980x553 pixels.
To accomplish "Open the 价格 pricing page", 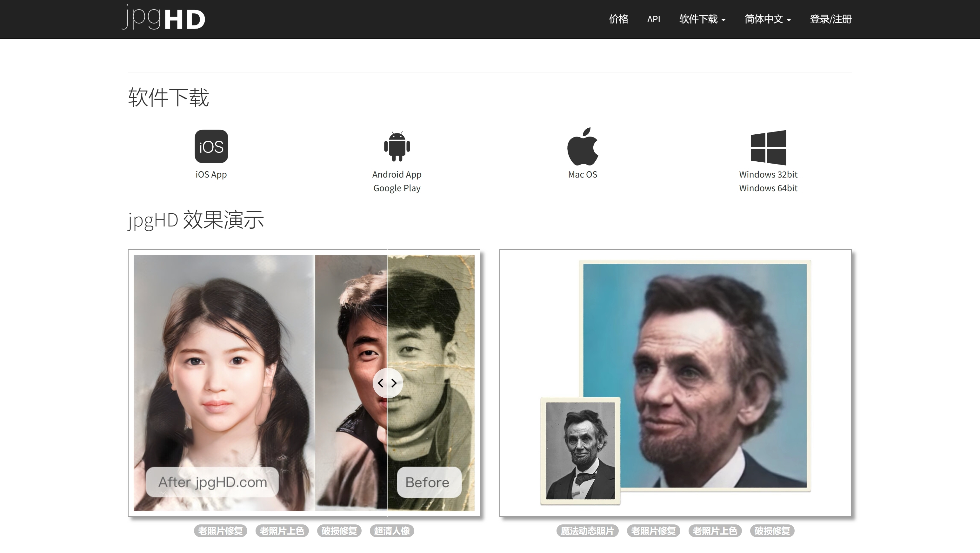I will click(619, 19).
